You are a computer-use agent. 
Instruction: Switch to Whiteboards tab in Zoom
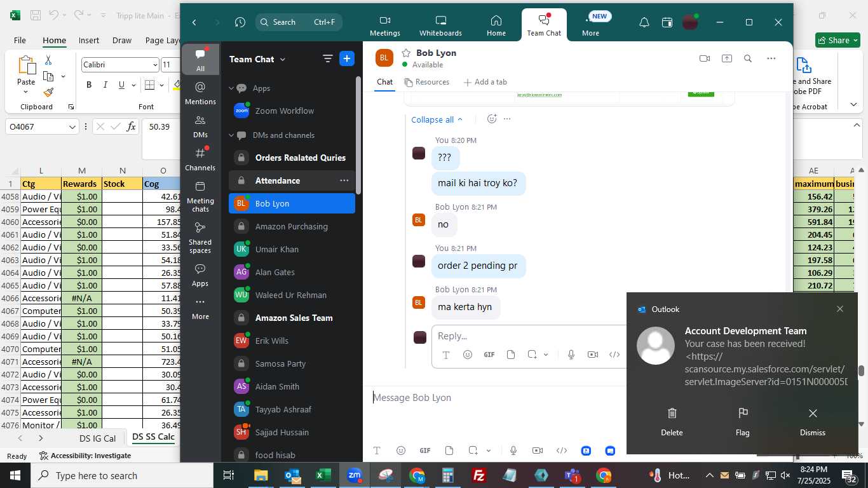click(440, 25)
